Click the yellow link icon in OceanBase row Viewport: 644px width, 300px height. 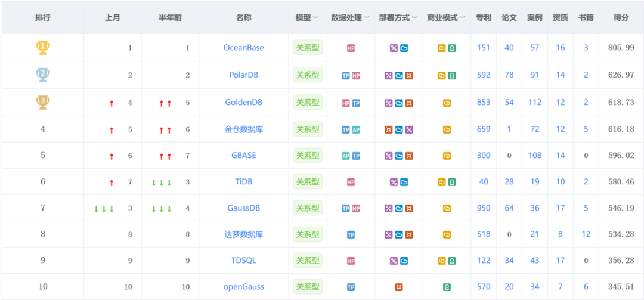(x=441, y=48)
